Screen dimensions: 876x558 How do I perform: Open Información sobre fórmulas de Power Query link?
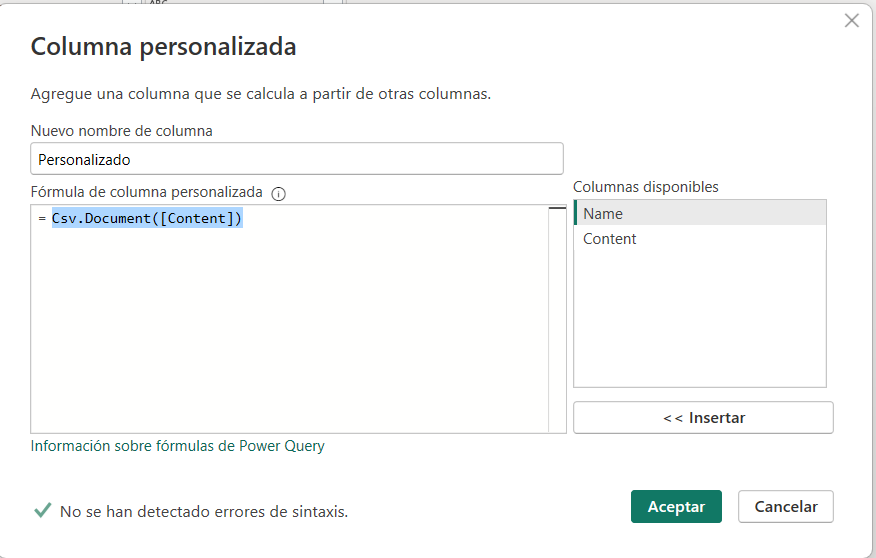[x=178, y=446]
